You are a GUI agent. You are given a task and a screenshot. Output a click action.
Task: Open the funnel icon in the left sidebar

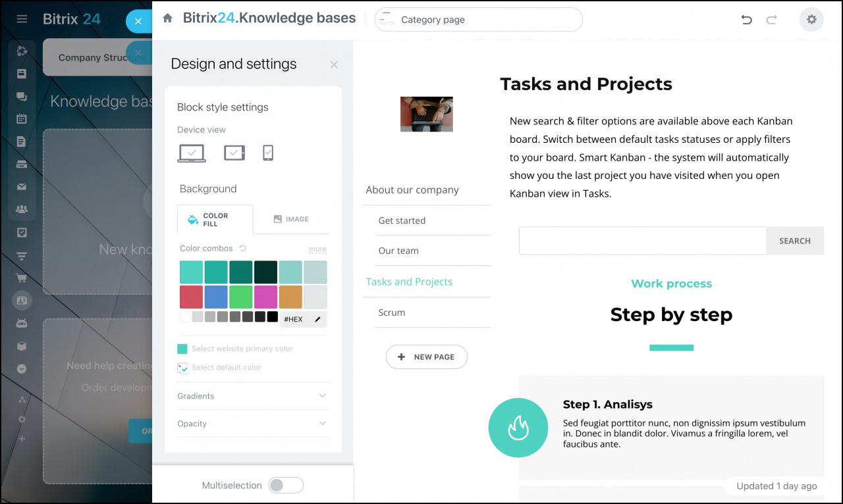coord(22,255)
